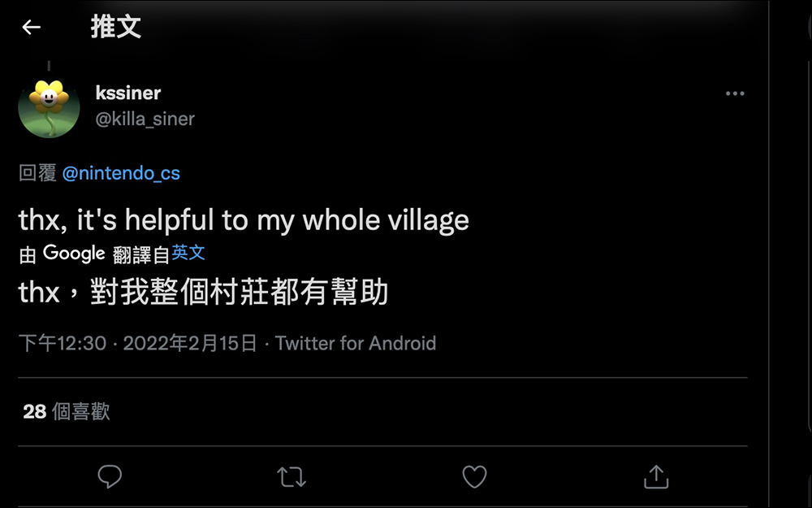Like the tweet with heart icon
The width and height of the screenshot is (812, 508).
coord(474,477)
